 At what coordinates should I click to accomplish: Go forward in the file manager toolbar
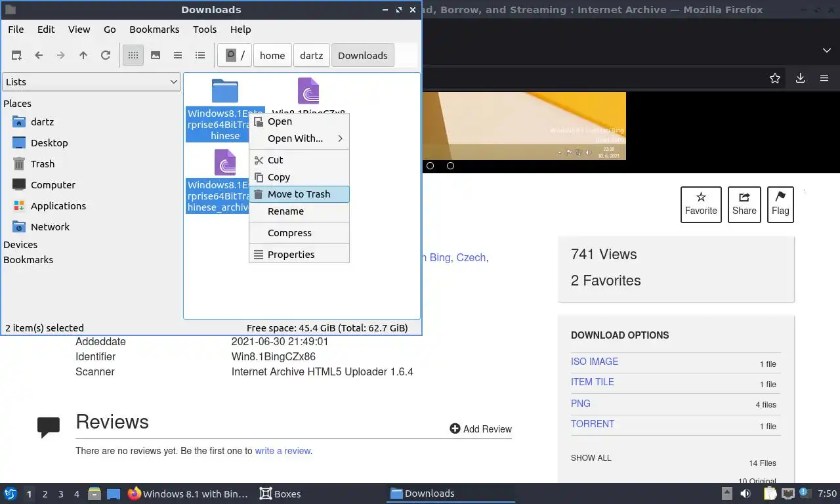pos(61,56)
